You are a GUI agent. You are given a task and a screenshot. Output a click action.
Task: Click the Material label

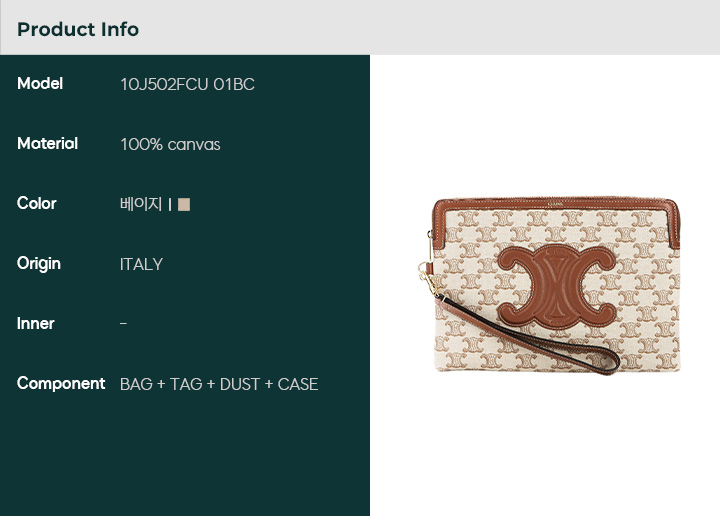[47, 144]
